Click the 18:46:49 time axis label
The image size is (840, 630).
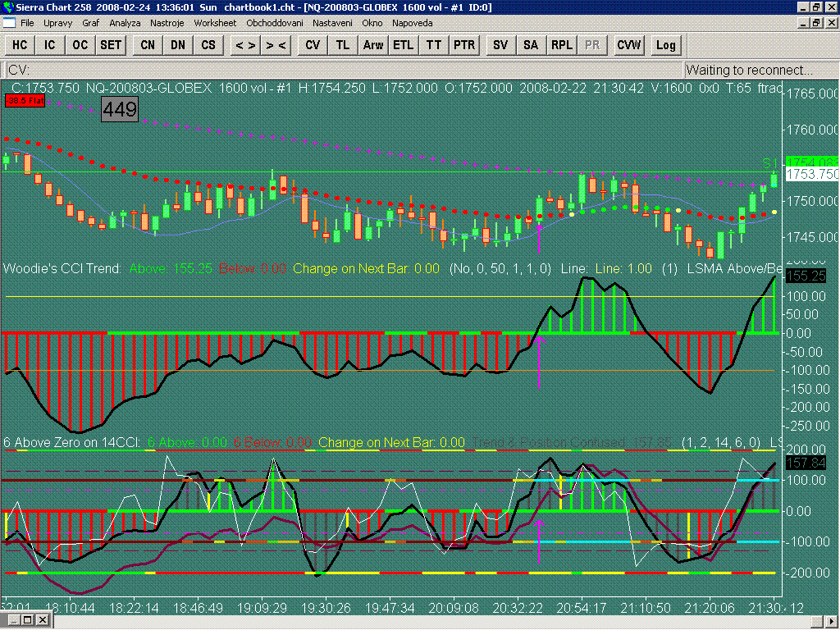point(199,609)
